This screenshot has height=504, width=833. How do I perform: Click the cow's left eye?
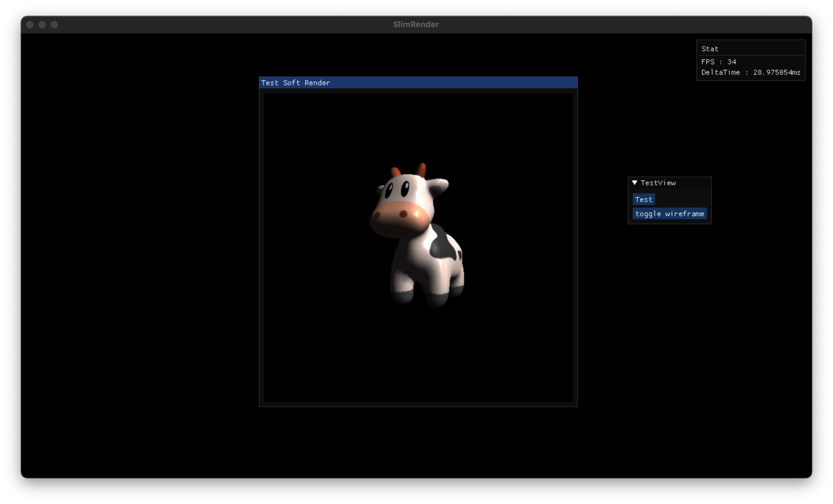(389, 190)
